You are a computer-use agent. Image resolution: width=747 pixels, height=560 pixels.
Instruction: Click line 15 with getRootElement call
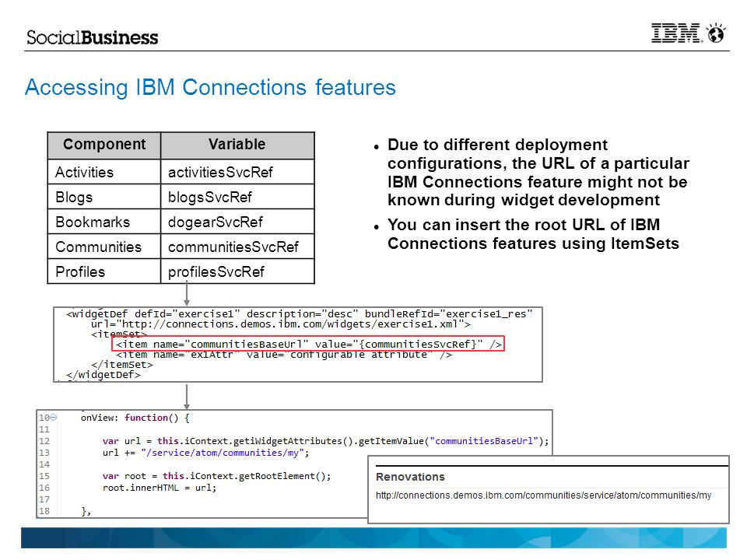coord(216,476)
